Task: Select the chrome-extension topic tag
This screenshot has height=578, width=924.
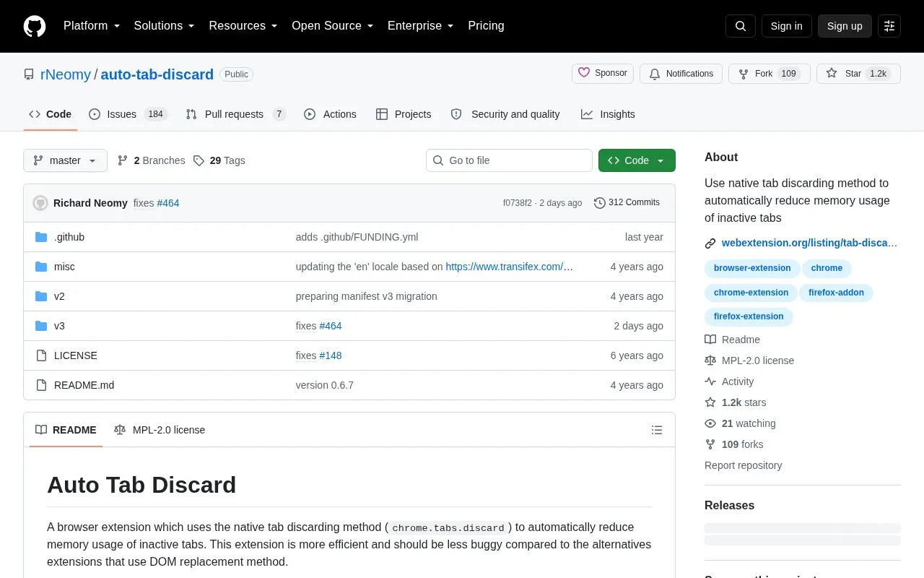Action: point(751,293)
